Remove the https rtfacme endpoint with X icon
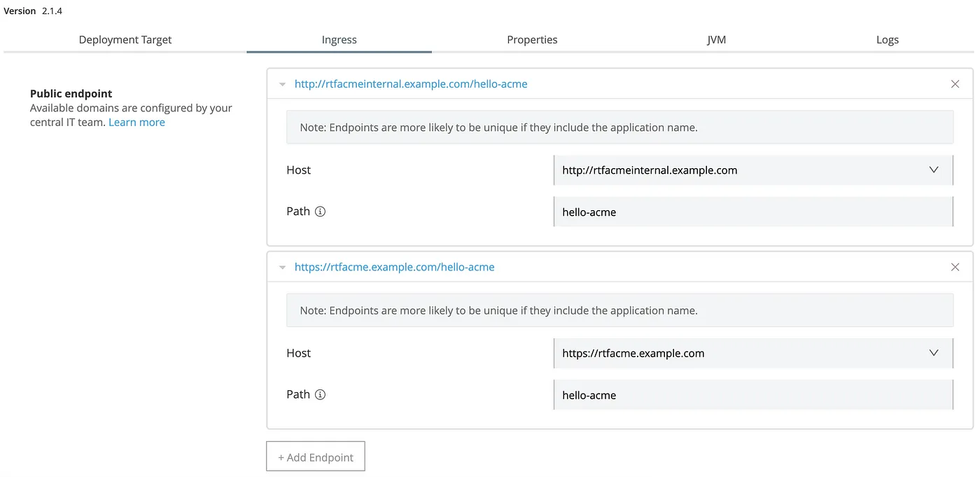Viewport: 980px width, 477px height. pyautogui.click(x=955, y=267)
